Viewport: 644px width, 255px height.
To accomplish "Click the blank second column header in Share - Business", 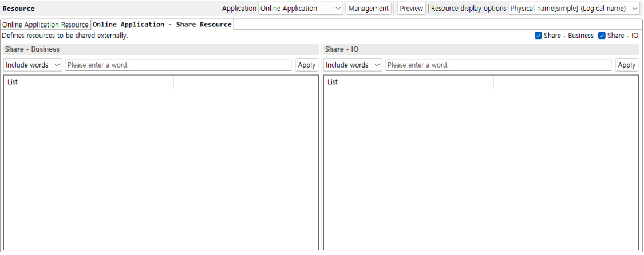I will [x=246, y=83].
